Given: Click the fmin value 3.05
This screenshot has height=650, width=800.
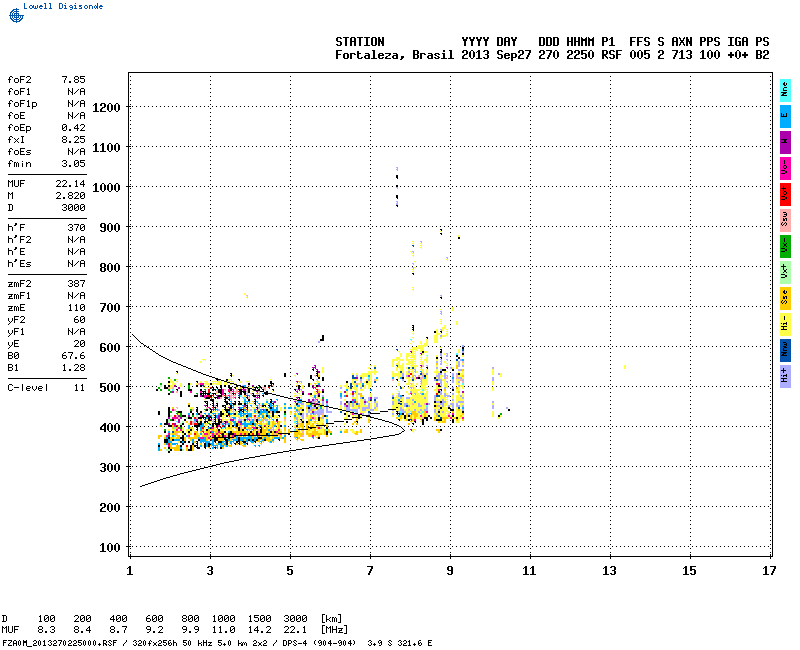Looking at the screenshot, I should (73, 164).
